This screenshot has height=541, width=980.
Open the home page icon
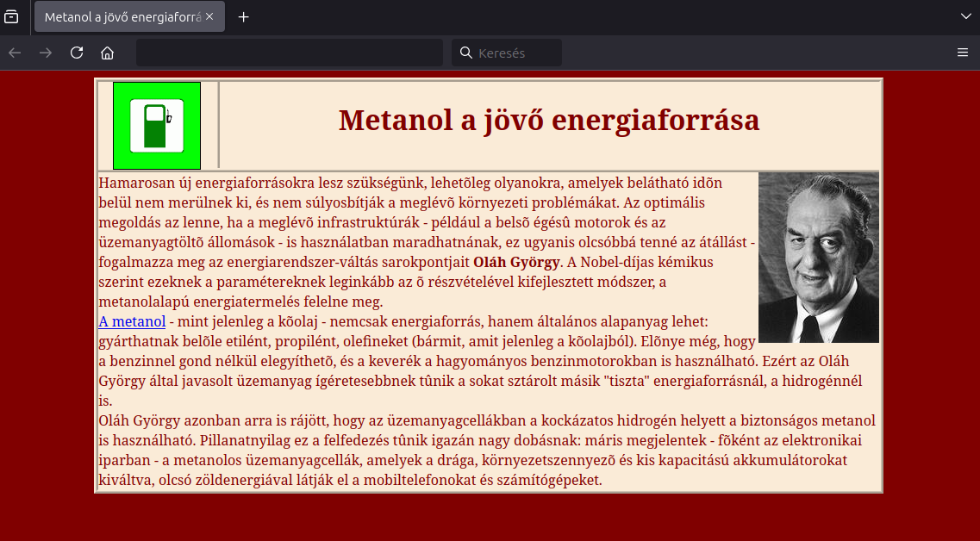tap(108, 53)
